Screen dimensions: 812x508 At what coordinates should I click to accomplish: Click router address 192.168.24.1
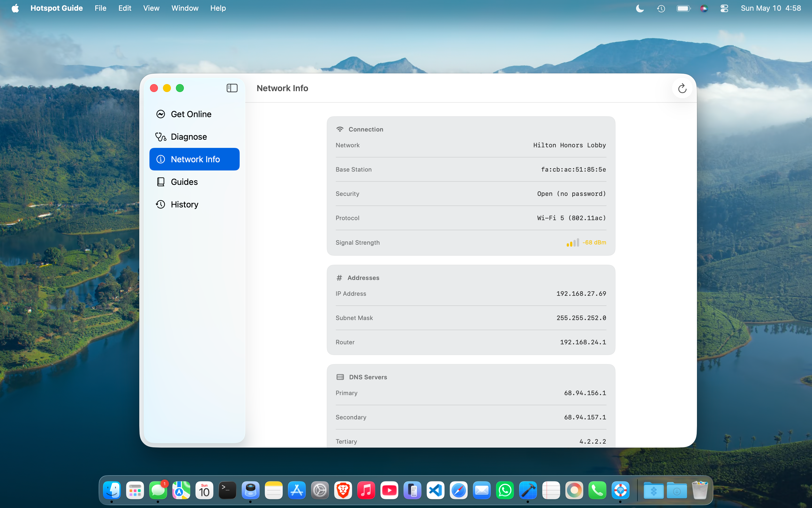[x=583, y=342]
